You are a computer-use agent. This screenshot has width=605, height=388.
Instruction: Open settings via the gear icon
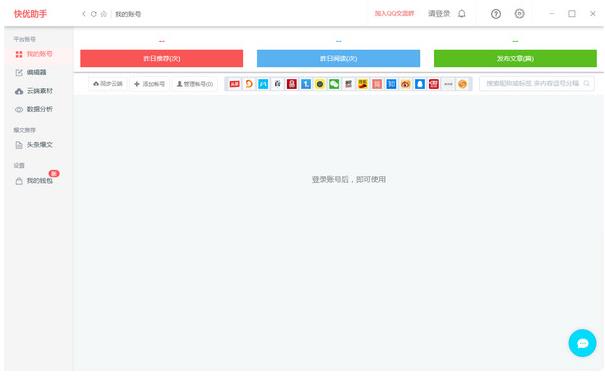pos(519,14)
